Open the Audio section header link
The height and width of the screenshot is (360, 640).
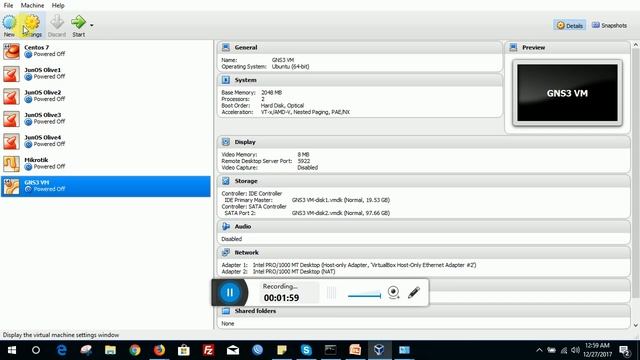click(242, 226)
